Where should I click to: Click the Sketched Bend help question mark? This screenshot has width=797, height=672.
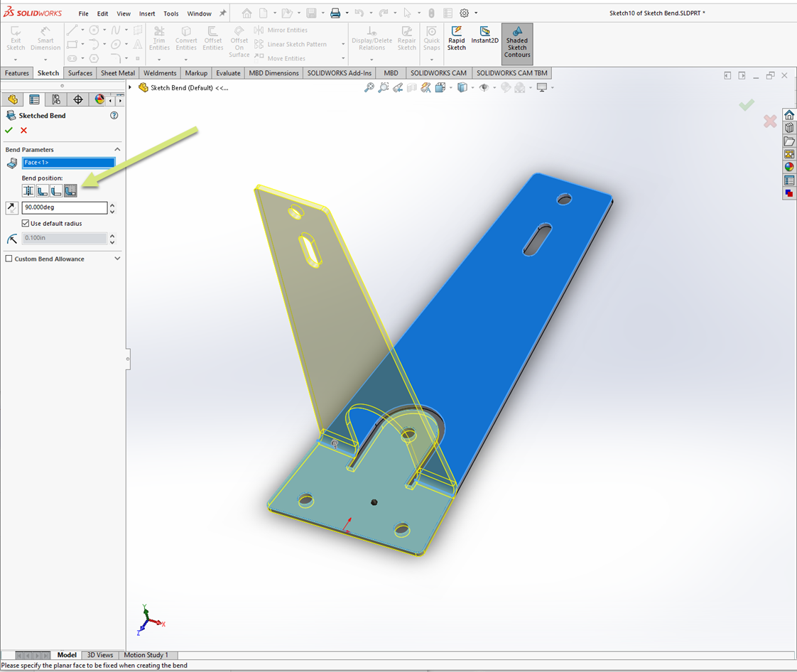click(114, 115)
